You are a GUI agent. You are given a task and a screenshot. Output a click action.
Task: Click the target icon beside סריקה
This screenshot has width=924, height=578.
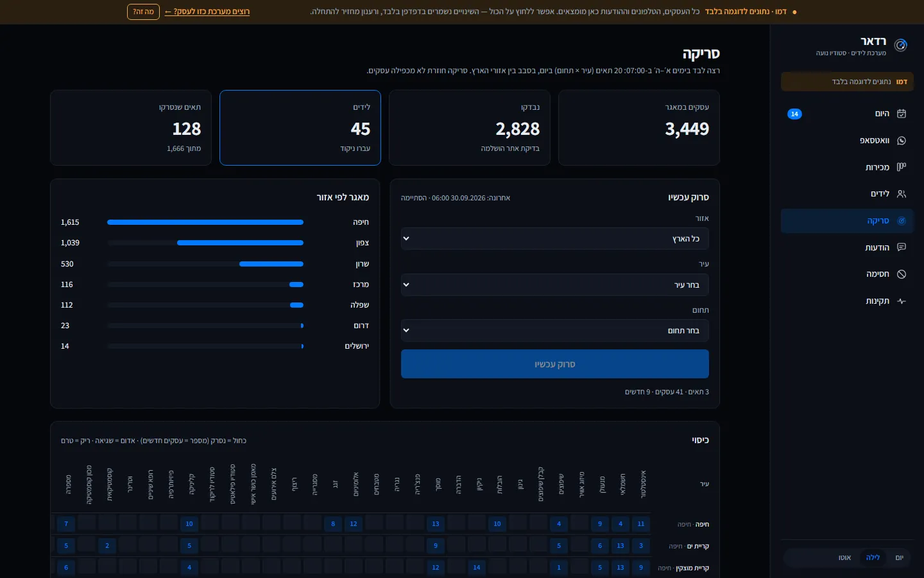[902, 221]
